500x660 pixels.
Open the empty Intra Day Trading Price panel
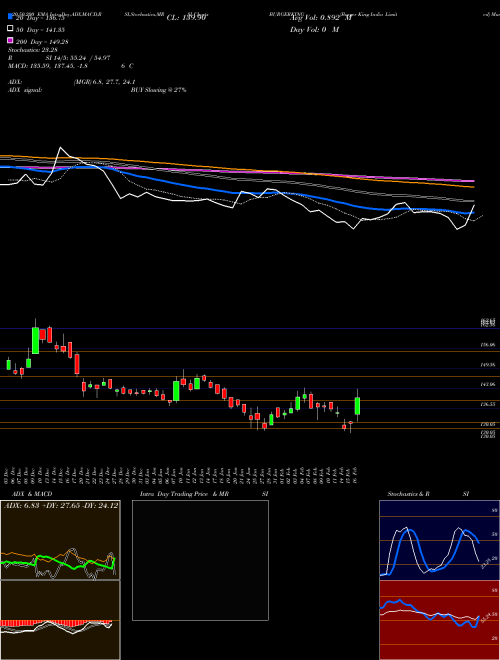pos(200,560)
